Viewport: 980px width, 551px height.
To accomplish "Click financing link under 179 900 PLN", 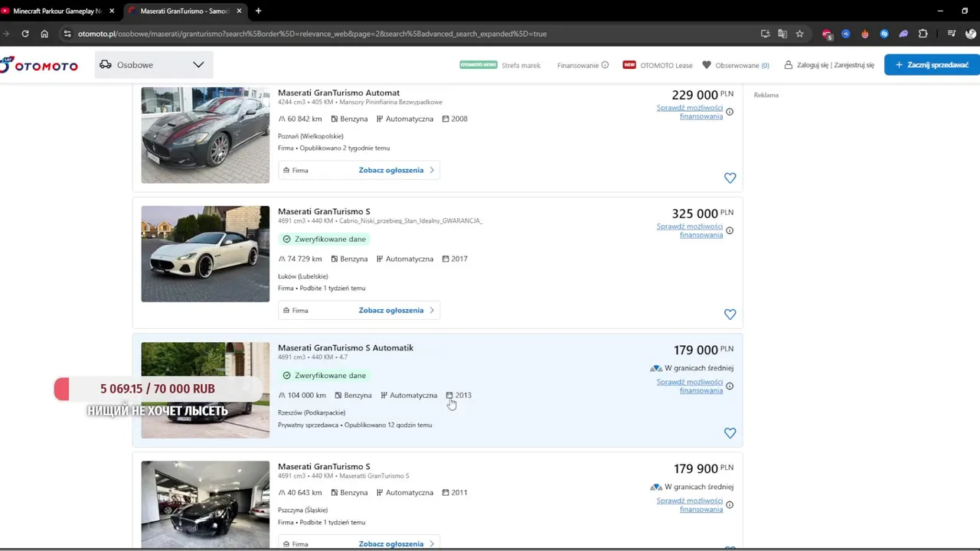I will point(689,504).
